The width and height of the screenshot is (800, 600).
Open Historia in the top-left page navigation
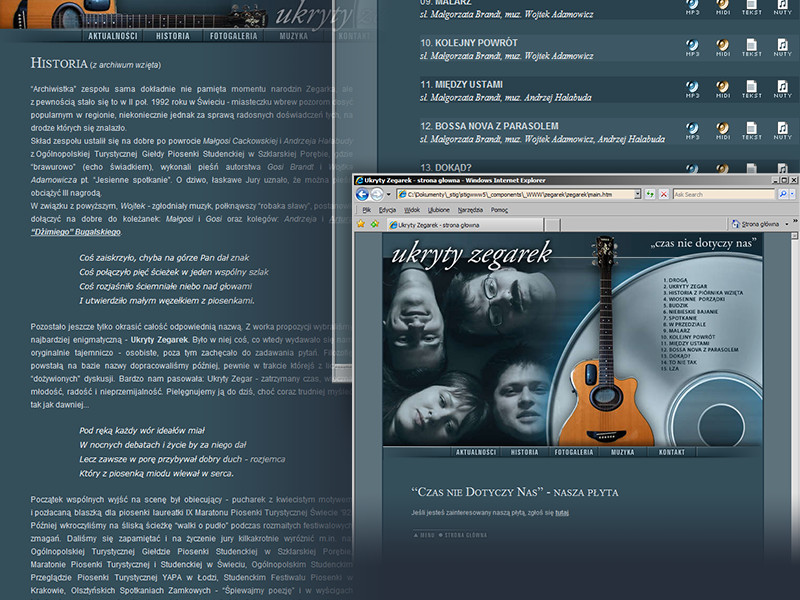[x=172, y=36]
